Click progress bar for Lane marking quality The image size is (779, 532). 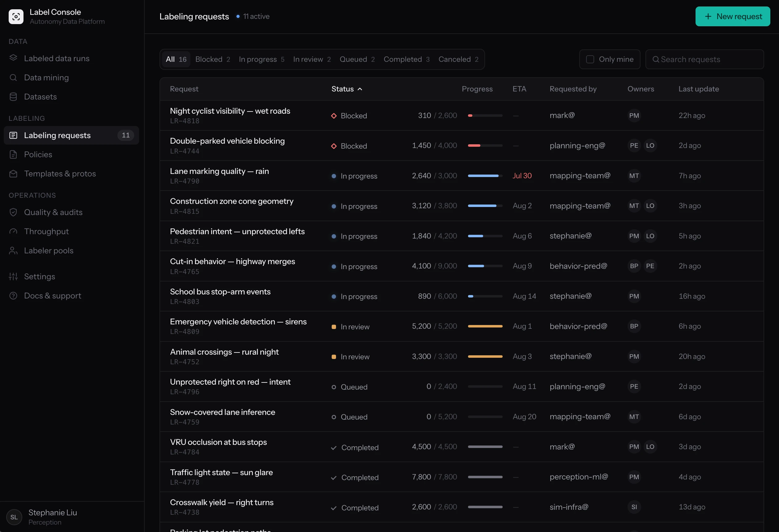point(485,176)
